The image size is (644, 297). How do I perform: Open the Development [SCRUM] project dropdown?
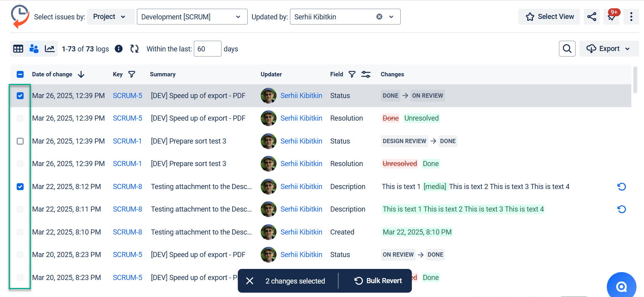[192, 17]
